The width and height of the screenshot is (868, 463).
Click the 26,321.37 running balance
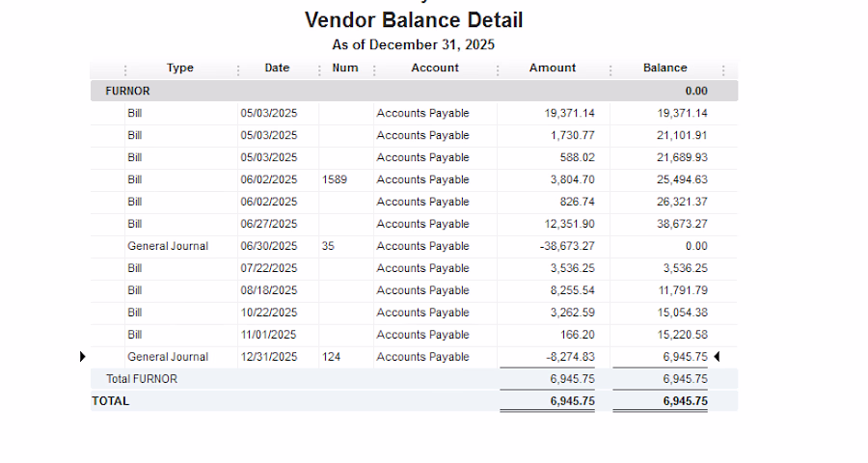(x=682, y=203)
